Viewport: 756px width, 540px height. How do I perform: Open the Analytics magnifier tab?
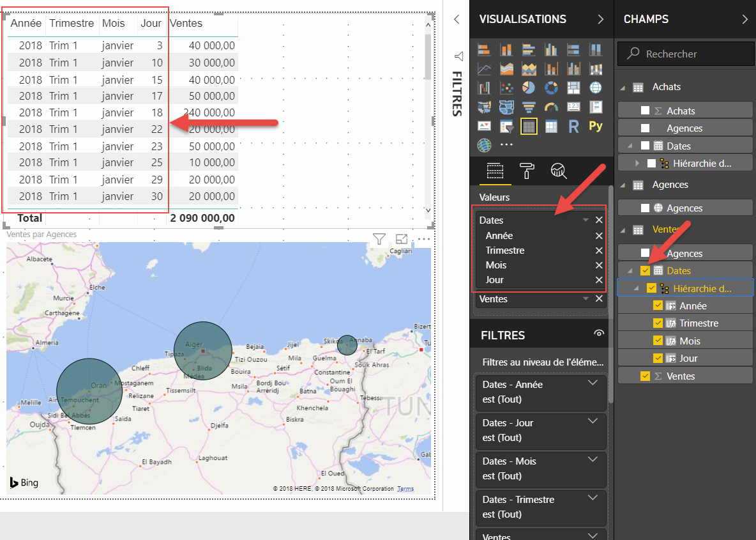pos(559,171)
